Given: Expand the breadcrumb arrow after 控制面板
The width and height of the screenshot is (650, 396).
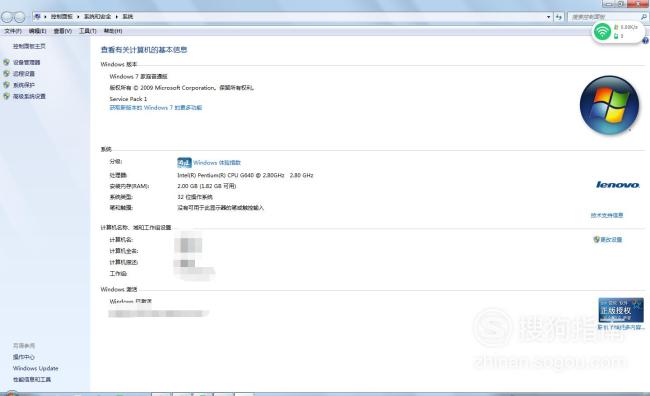Looking at the screenshot, I should click(x=78, y=17).
